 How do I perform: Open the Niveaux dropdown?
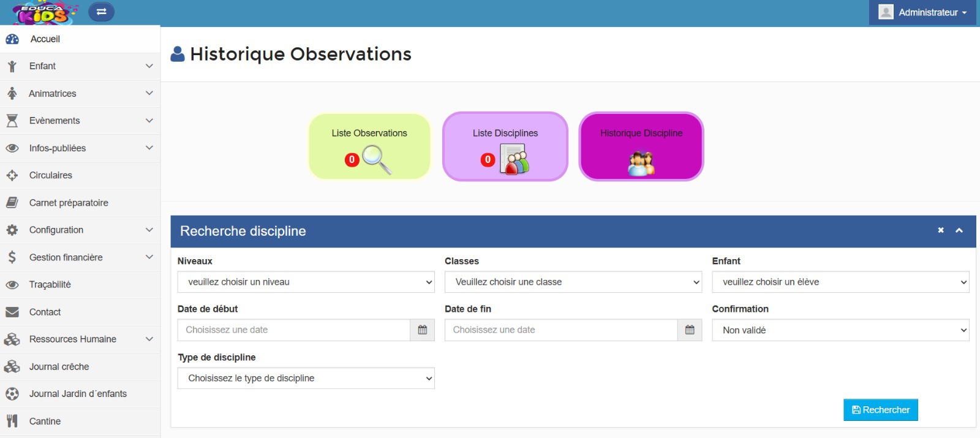(x=306, y=282)
